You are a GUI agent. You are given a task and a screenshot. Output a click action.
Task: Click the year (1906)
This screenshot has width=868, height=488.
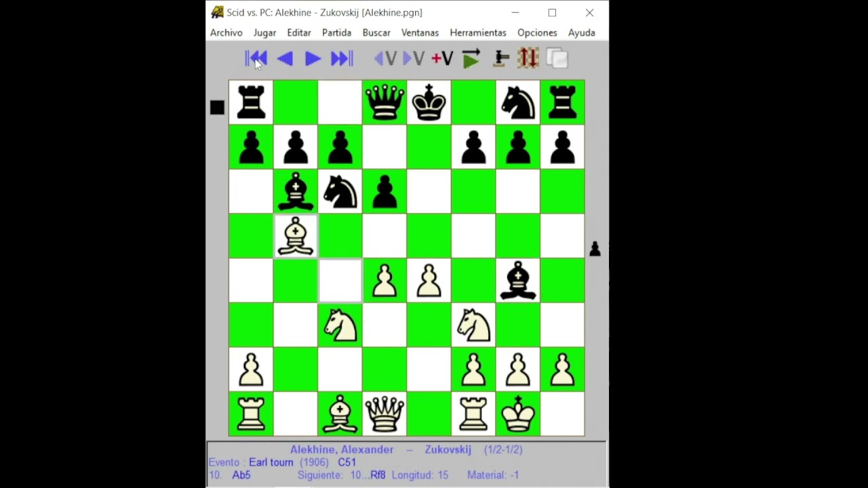(314, 462)
